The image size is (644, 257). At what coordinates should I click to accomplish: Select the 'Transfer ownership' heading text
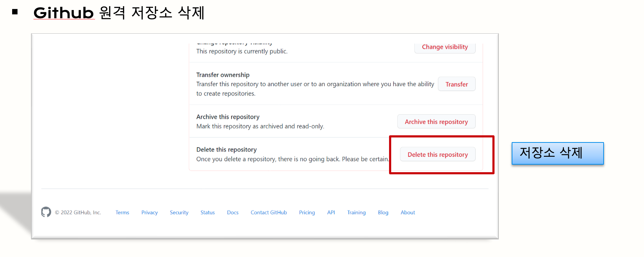(223, 75)
